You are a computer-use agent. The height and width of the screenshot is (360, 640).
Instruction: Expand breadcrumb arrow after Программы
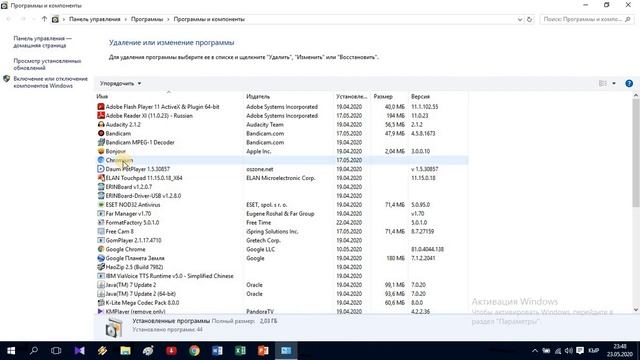pyautogui.click(x=168, y=19)
